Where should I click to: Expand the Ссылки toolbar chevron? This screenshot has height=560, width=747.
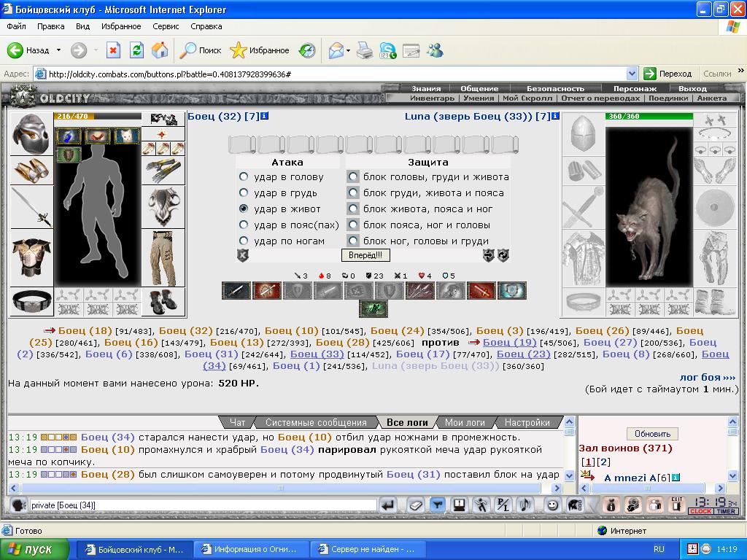pyautogui.click(x=741, y=71)
